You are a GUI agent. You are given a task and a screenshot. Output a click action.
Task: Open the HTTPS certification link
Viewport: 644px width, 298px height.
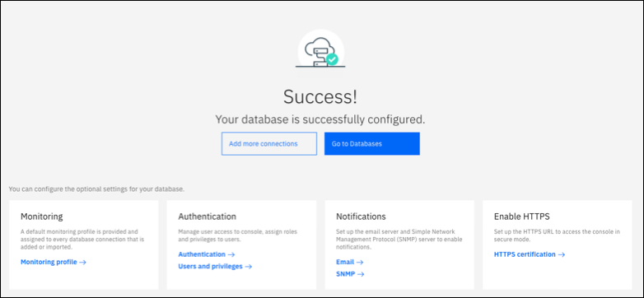coord(525,254)
